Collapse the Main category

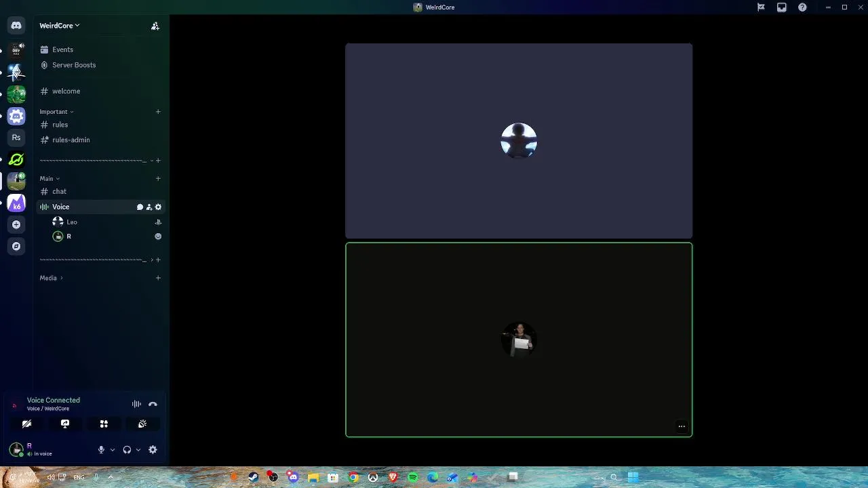50,178
